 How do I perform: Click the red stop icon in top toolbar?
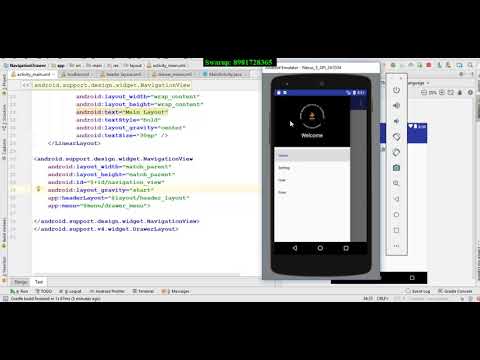[429, 65]
